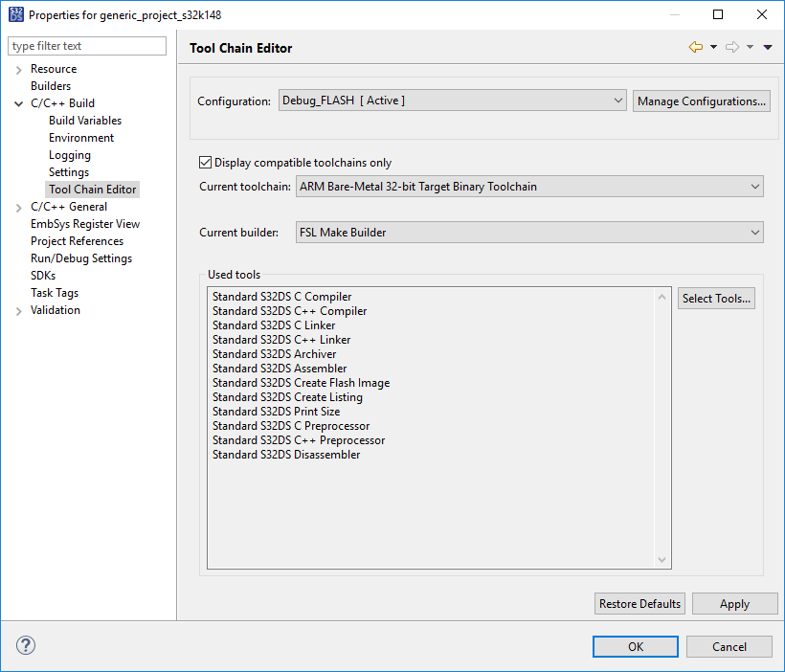Select Standard S32DS C Linker in list
Viewport: 785px width, 672px height.
pos(274,325)
